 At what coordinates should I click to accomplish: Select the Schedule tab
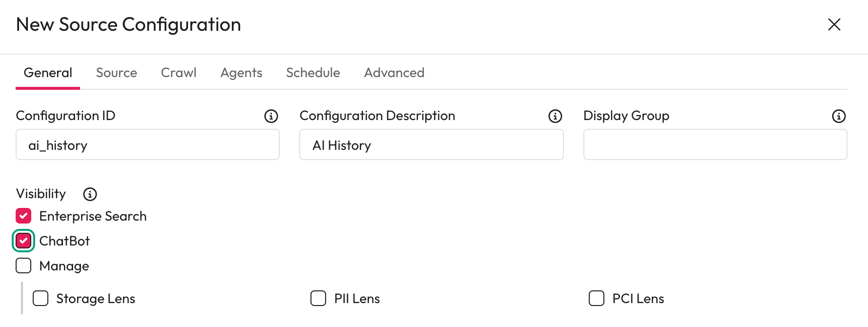click(313, 73)
